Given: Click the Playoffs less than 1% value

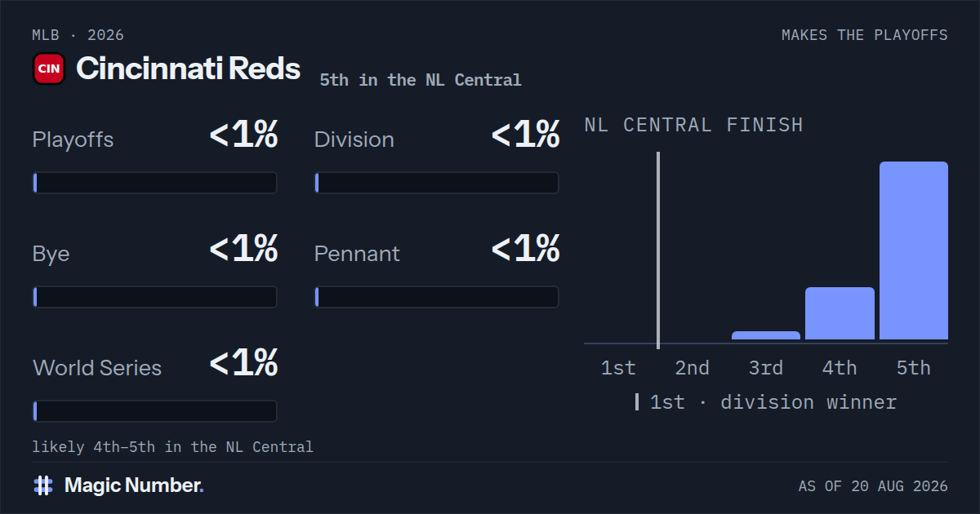Looking at the screenshot, I should pyautogui.click(x=243, y=135).
